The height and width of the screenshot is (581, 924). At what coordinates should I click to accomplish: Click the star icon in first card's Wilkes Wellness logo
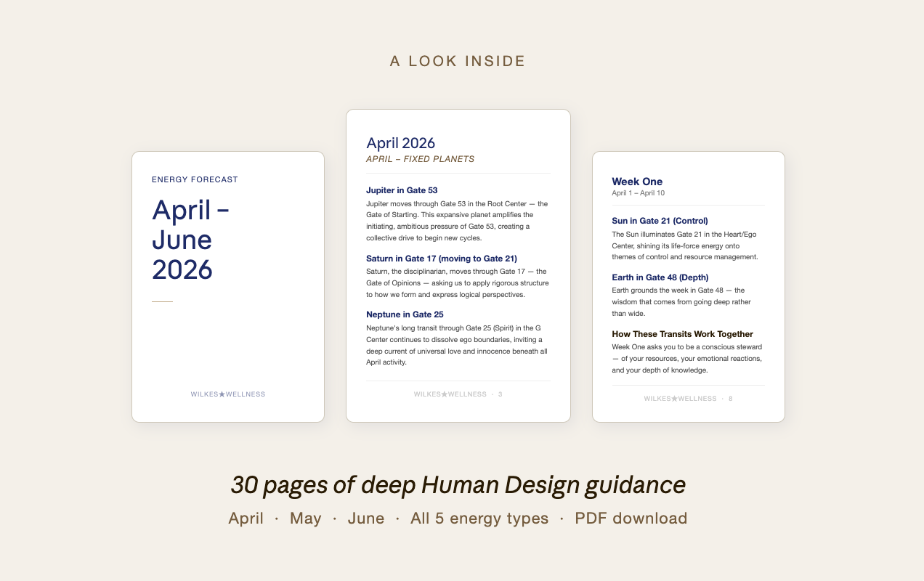(222, 394)
